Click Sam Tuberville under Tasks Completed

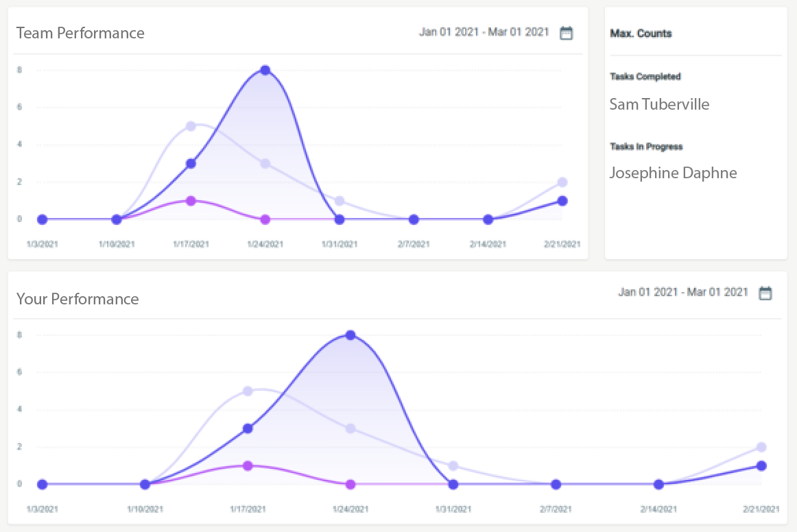[659, 104]
